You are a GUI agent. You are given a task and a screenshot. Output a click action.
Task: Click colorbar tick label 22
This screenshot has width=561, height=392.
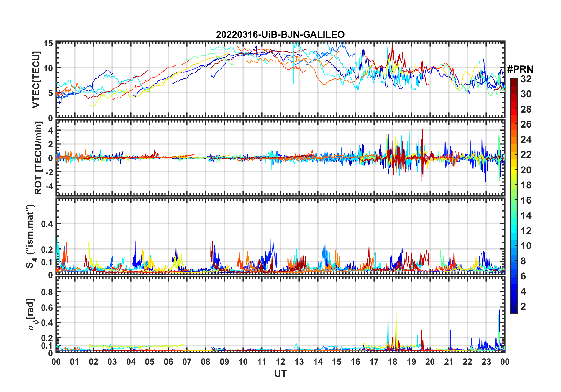[526, 154]
